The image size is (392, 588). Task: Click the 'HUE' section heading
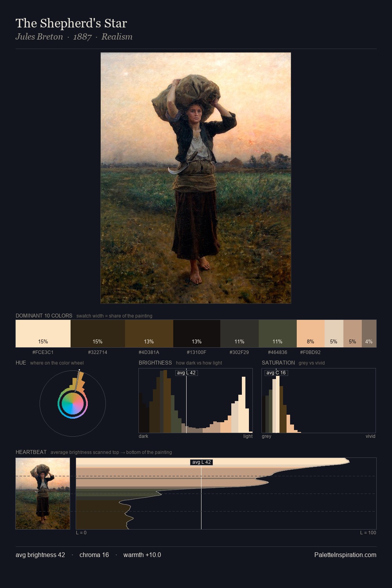pyautogui.click(x=21, y=363)
